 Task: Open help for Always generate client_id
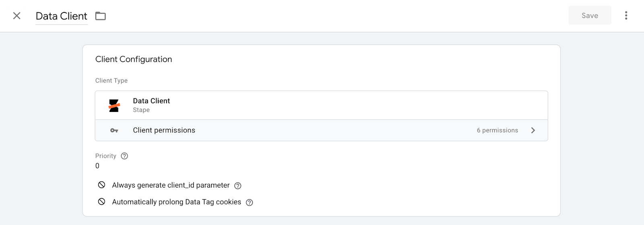[x=238, y=186]
